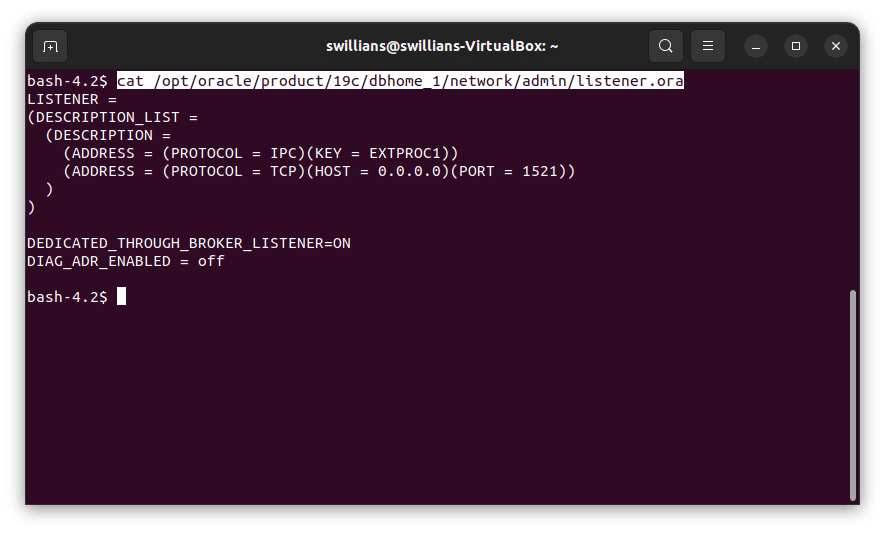Click the PROTOCOL = IPC address line
This screenshot has height=533, width=885.
pyautogui.click(x=260, y=153)
